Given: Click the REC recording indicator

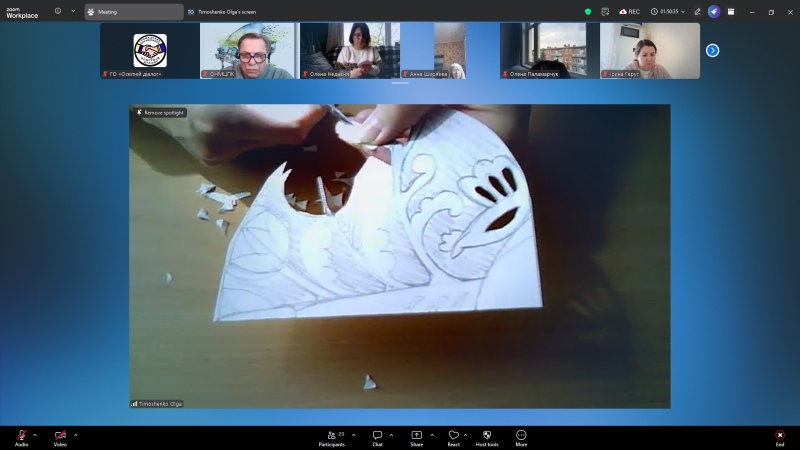Looking at the screenshot, I should (629, 12).
